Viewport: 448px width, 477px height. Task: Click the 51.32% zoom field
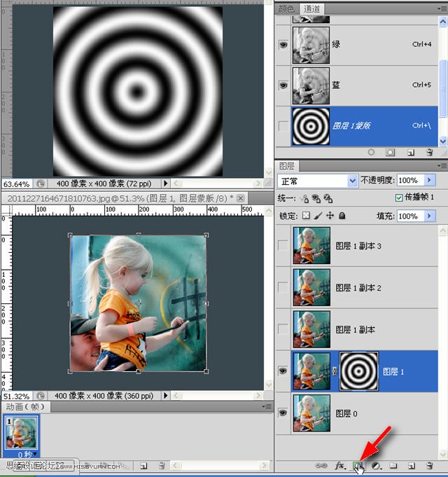pyautogui.click(x=17, y=396)
